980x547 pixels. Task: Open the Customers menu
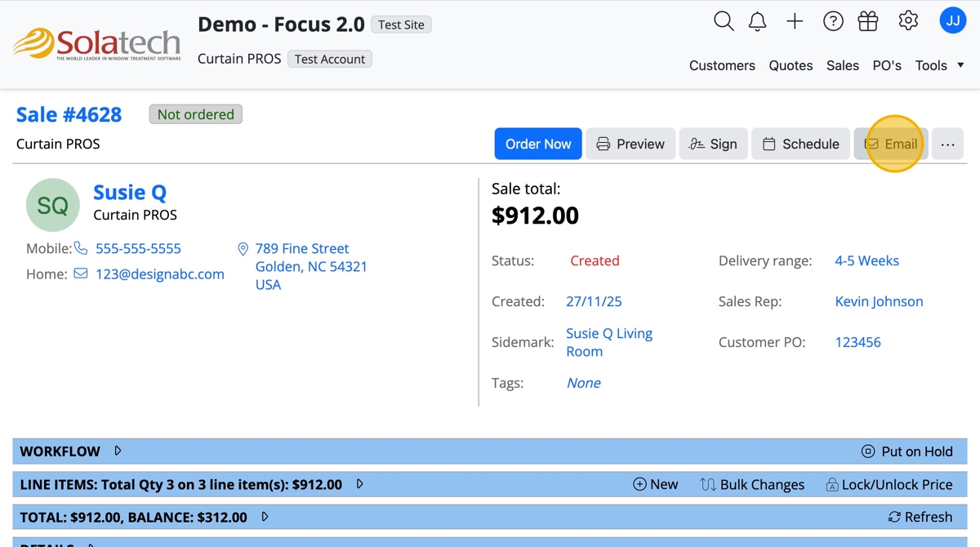coord(722,65)
